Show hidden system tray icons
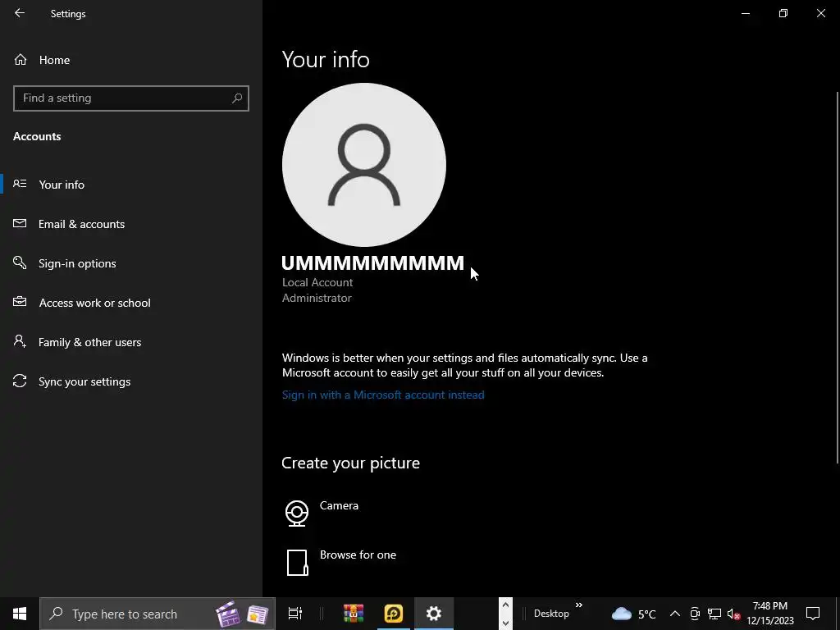The image size is (840, 630). pos(675,614)
